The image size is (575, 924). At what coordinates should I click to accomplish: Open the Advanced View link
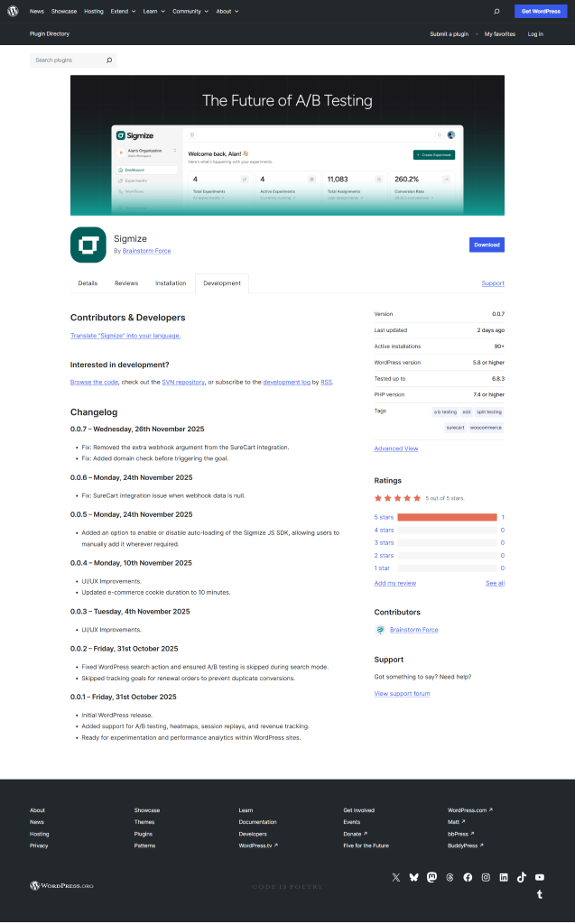395,449
